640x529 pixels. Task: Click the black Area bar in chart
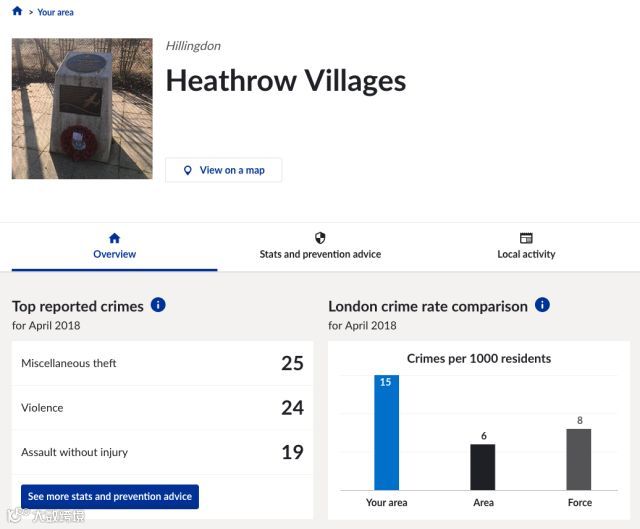click(x=483, y=467)
